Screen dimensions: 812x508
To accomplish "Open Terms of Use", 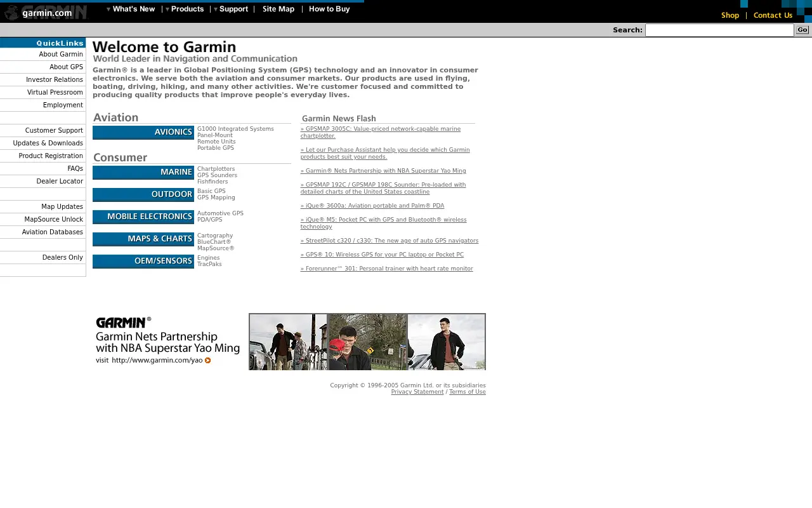I will point(468,392).
